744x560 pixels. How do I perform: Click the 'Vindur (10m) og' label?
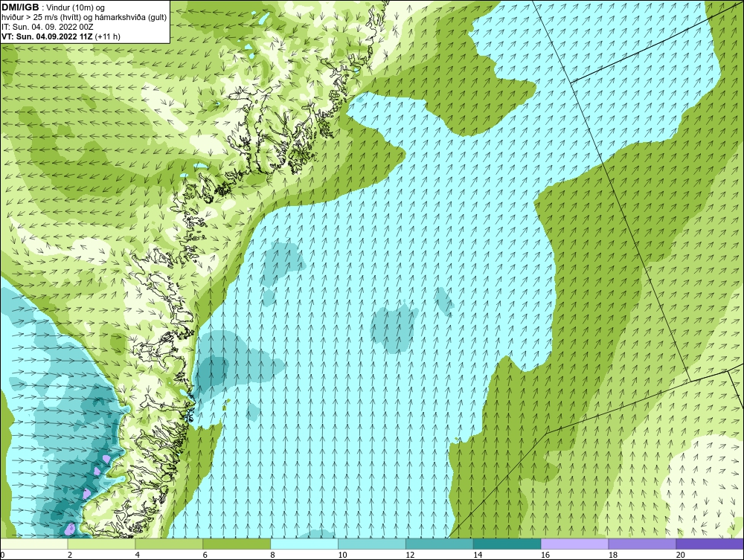point(77,8)
